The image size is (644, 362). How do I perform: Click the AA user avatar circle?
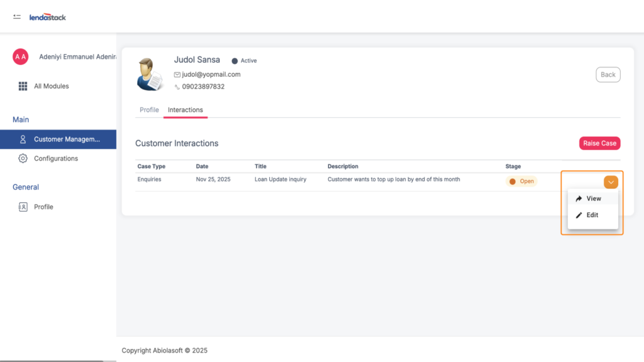click(21, 57)
